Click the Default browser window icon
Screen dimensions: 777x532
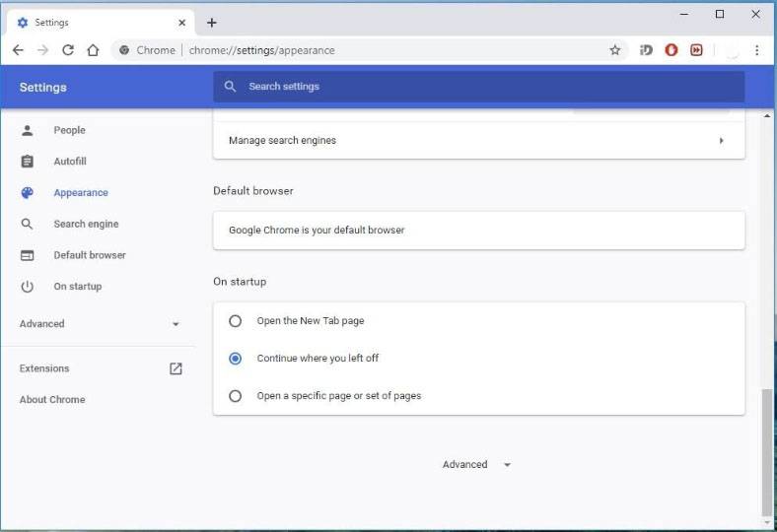coord(28,255)
